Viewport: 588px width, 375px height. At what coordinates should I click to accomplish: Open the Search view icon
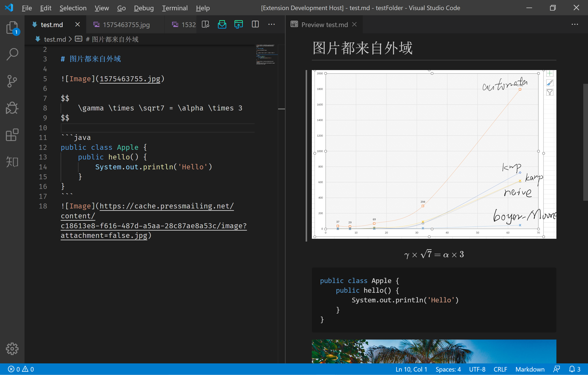click(12, 54)
